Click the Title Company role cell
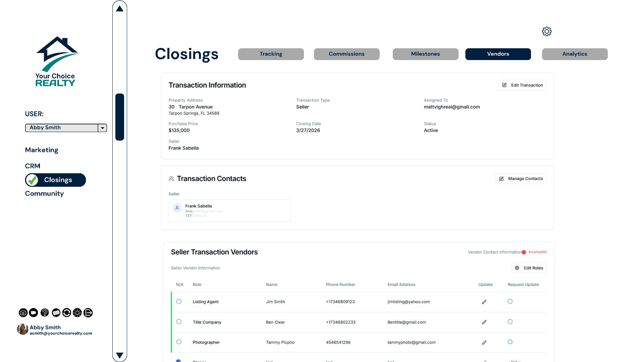Viewport: 644px width, 362px height. click(x=207, y=322)
